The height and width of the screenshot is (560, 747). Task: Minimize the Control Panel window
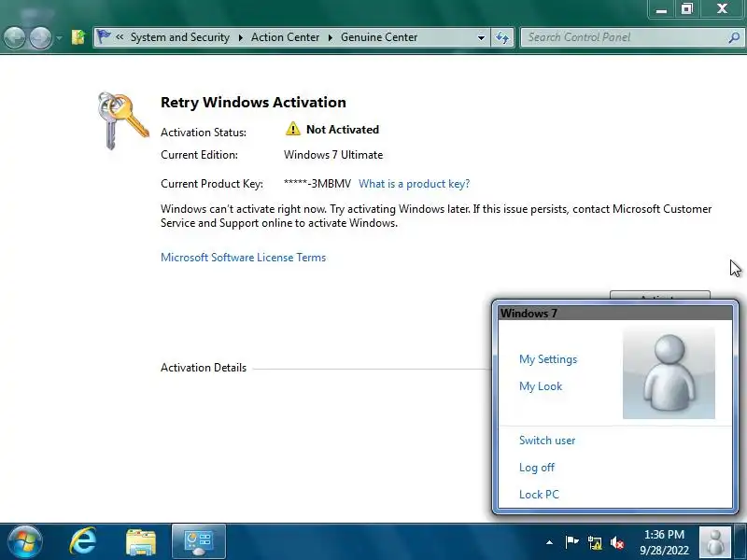click(x=661, y=9)
